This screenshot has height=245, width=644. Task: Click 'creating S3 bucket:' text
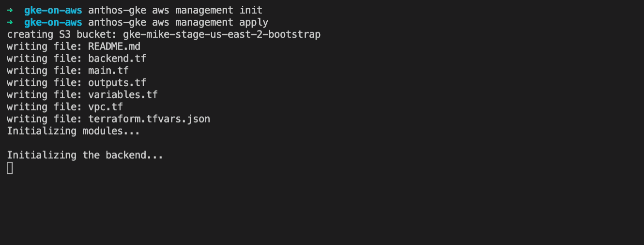click(62, 34)
